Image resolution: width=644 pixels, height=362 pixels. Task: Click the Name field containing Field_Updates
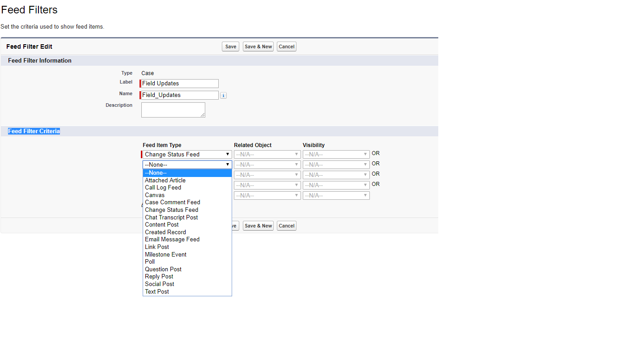pyautogui.click(x=179, y=95)
